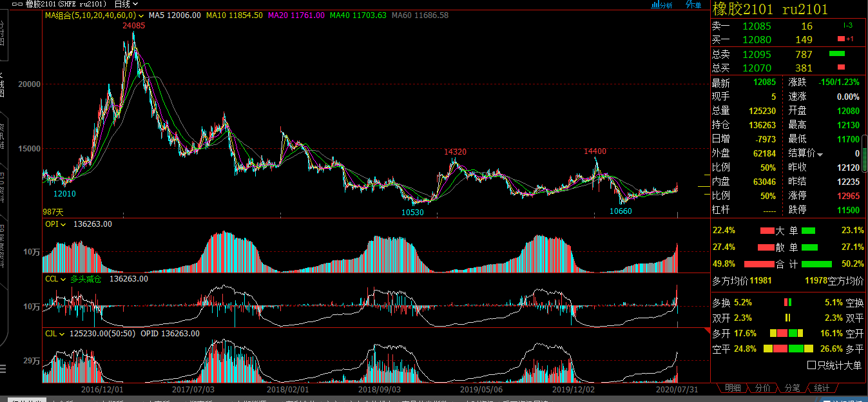Click the MA60 11686.58 value label

420,15
